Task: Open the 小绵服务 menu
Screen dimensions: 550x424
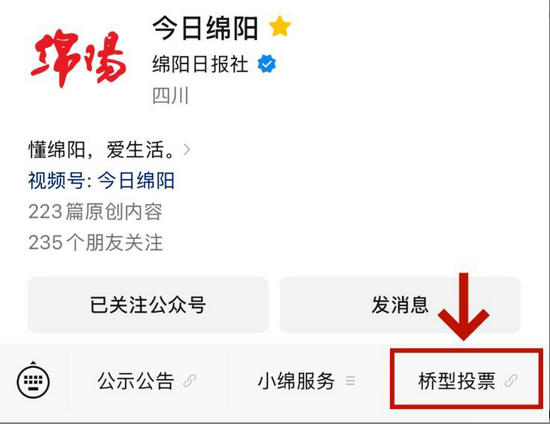Action: 308,381
